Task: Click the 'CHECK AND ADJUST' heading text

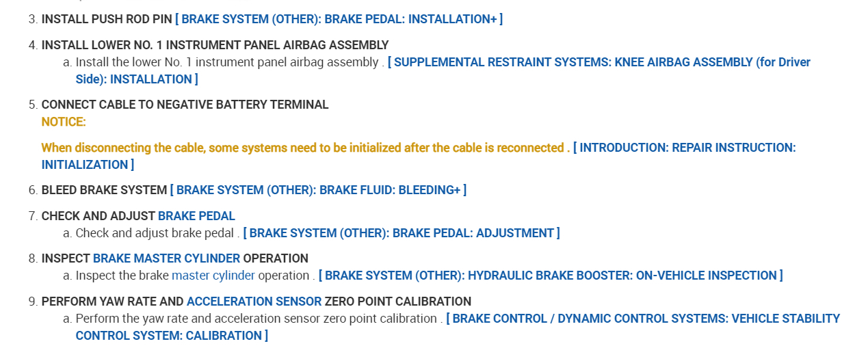Action: [x=98, y=216]
